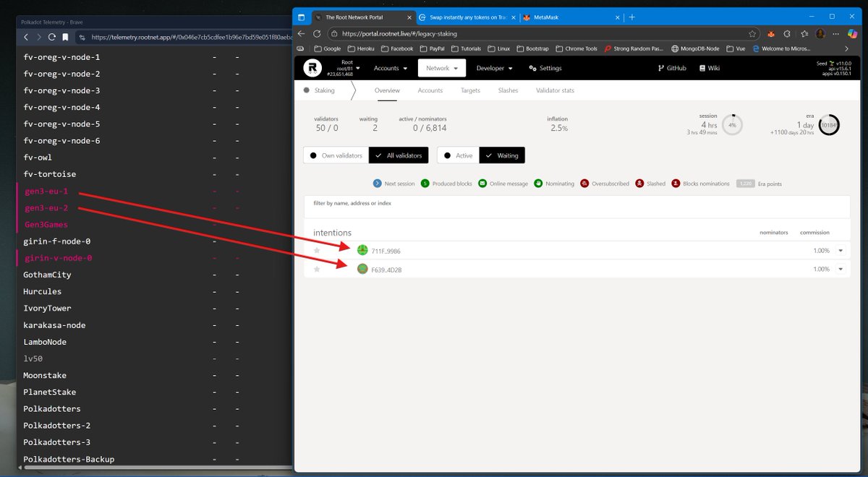Toggle the All validators filter
Screen dimensions: 868x477
pos(399,155)
